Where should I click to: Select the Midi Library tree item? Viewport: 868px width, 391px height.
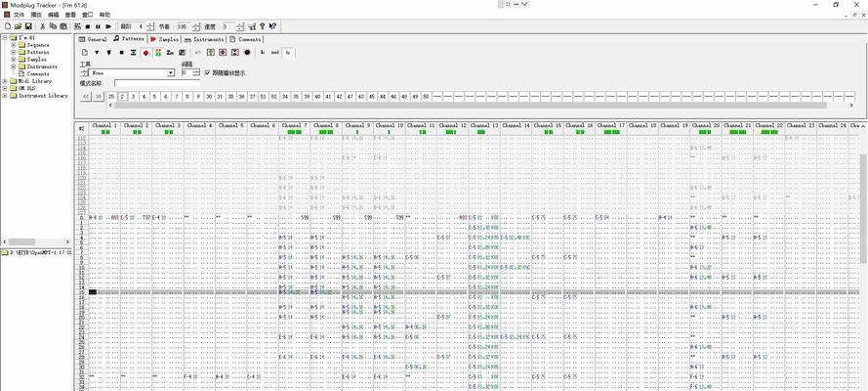(34, 81)
